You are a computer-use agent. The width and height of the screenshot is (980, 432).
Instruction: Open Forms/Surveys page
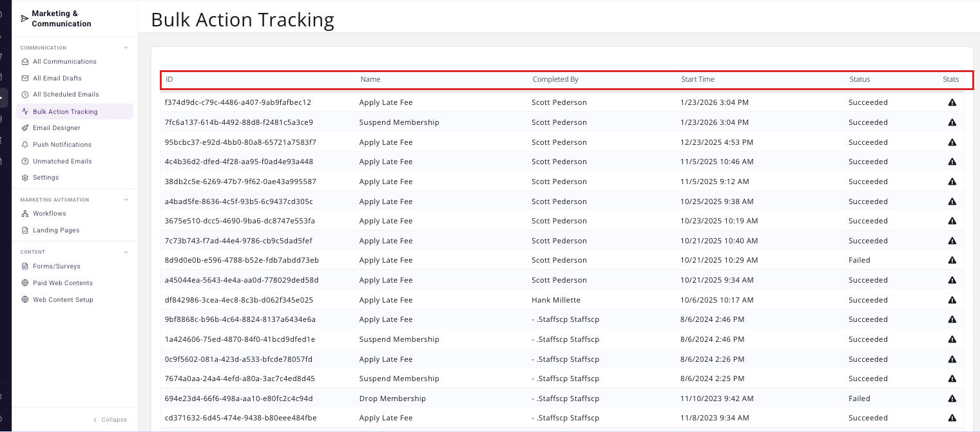(57, 267)
